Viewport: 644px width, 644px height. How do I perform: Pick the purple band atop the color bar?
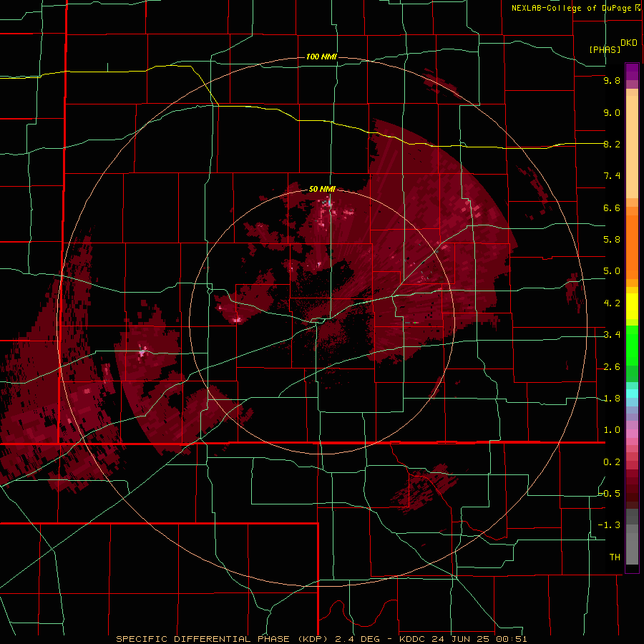pos(632,72)
